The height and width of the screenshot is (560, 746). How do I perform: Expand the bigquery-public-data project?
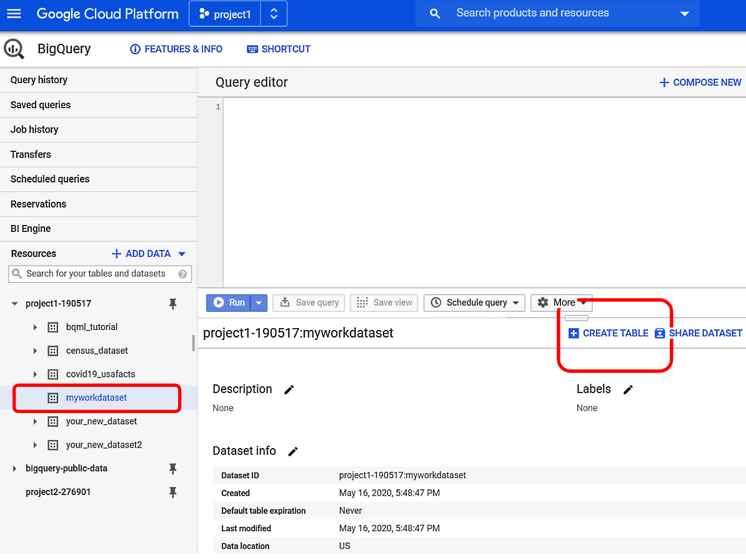point(14,469)
